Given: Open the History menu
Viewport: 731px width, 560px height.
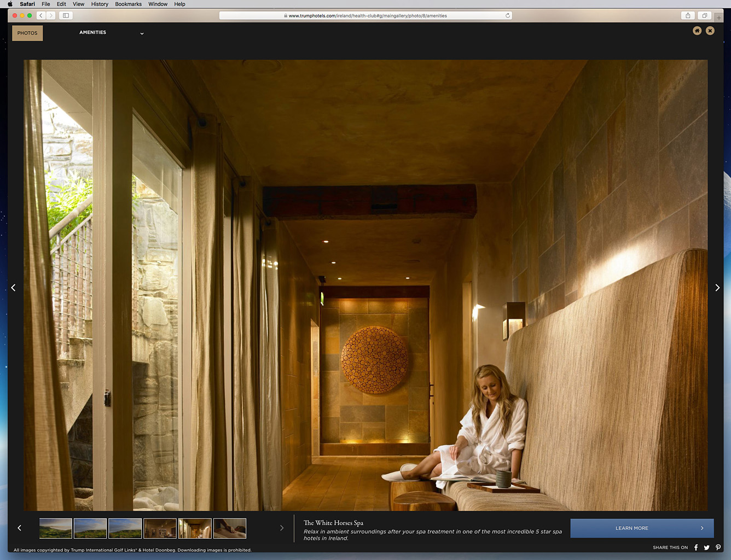Looking at the screenshot, I should pos(99,4).
